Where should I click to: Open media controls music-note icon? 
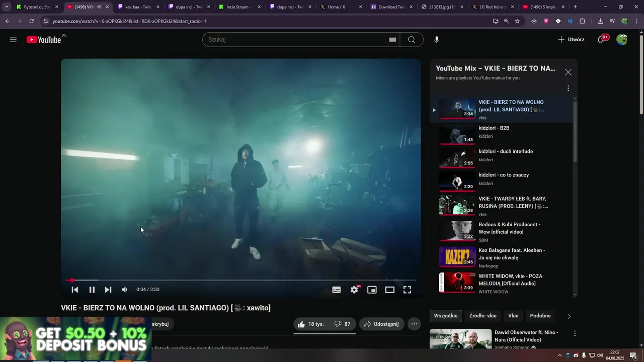[x=612, y=21]
